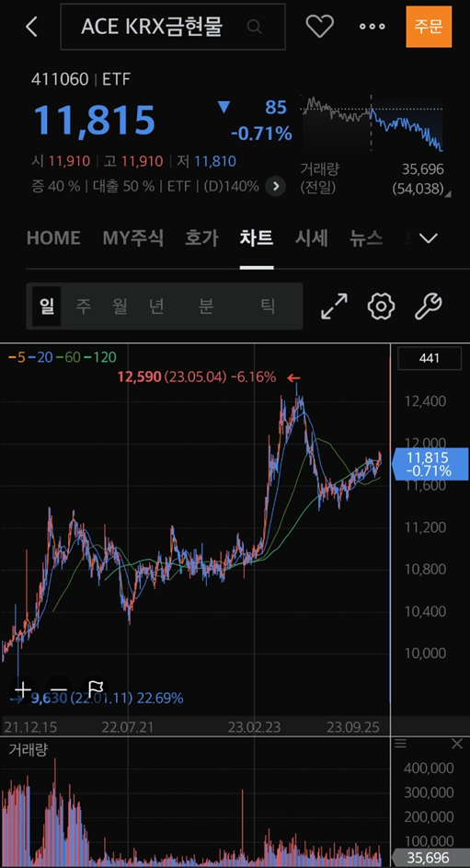Tap the 35,696 volume axis tag
This screenshot has height=868, width=470.
coord(430,858)
